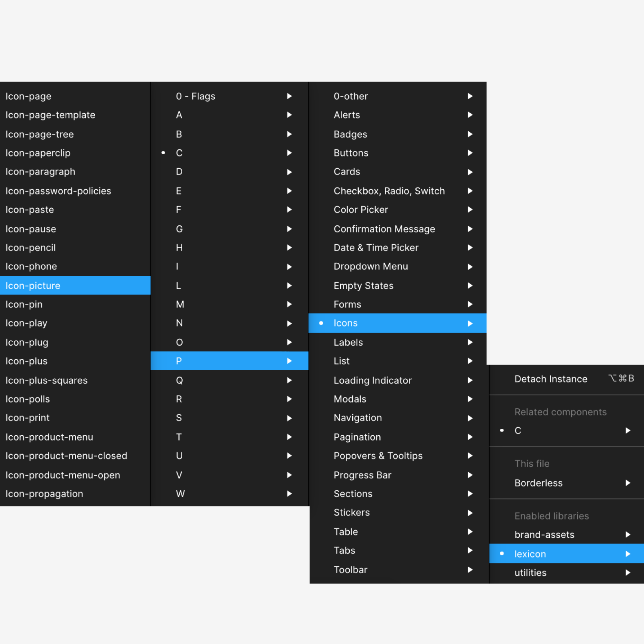Viewport: 644px width, 644px height.
Task: Open the Color Picker category submenu
Action: [x=397, y=209]
